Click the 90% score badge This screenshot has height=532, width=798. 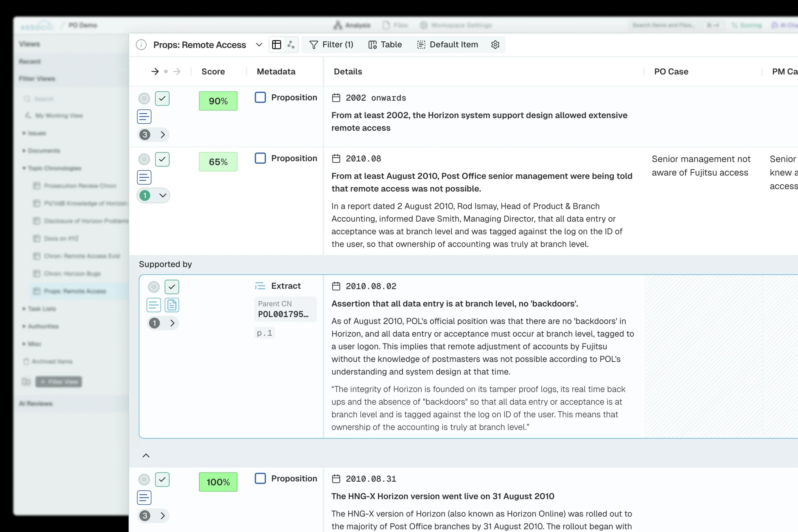pyautogui.click(x=218, y=101)
